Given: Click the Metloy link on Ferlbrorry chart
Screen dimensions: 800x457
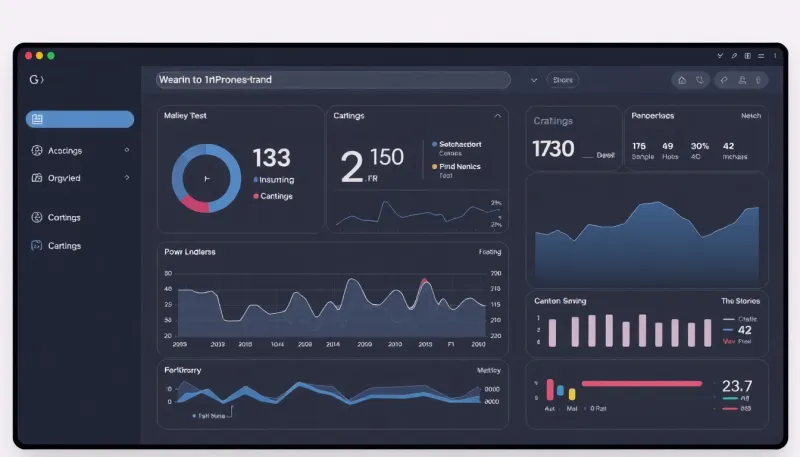Looking at the screenshot, I should click(x=489, y=370).
